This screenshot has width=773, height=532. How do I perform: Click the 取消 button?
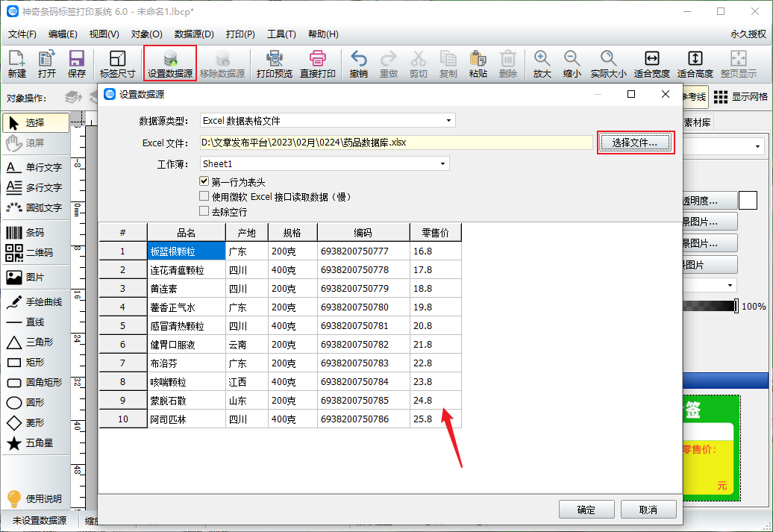coord(648,510)
